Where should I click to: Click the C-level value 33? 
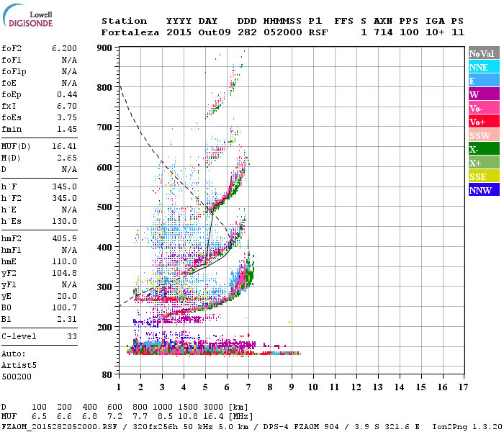click(x=71, y=336)
